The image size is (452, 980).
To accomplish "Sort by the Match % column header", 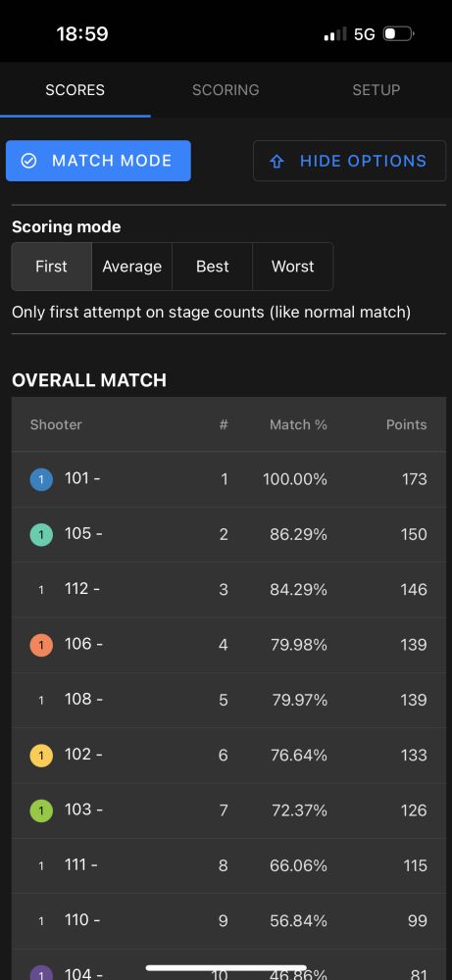I will pyautogui.click(x=298, y=425).
